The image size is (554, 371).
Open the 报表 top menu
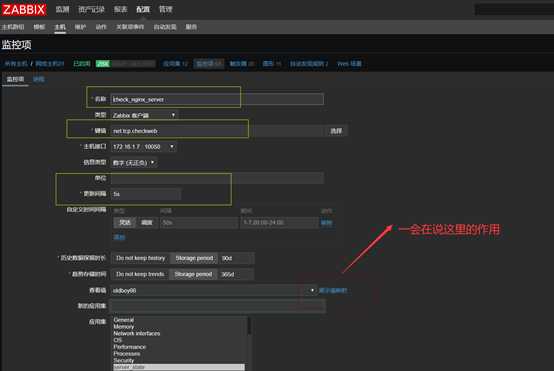point(120,9)
